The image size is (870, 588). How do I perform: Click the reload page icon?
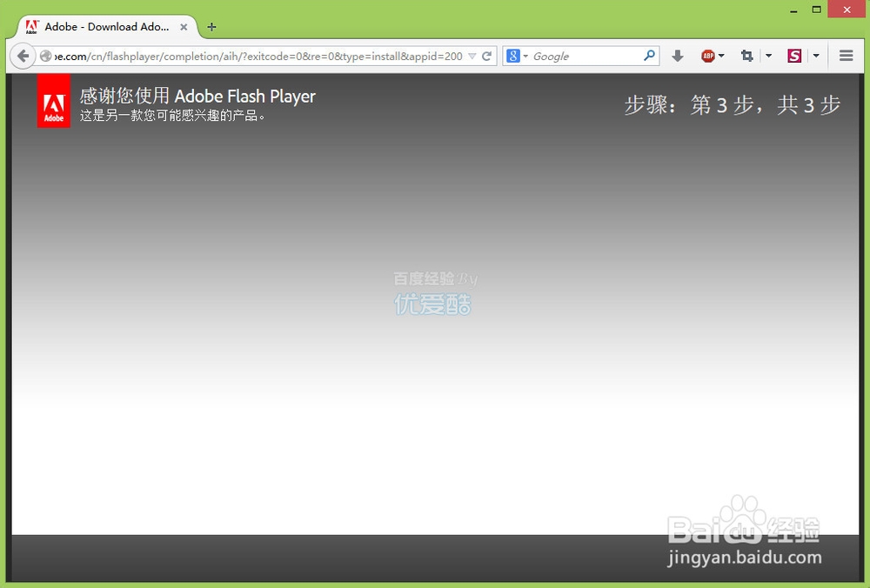486,55
